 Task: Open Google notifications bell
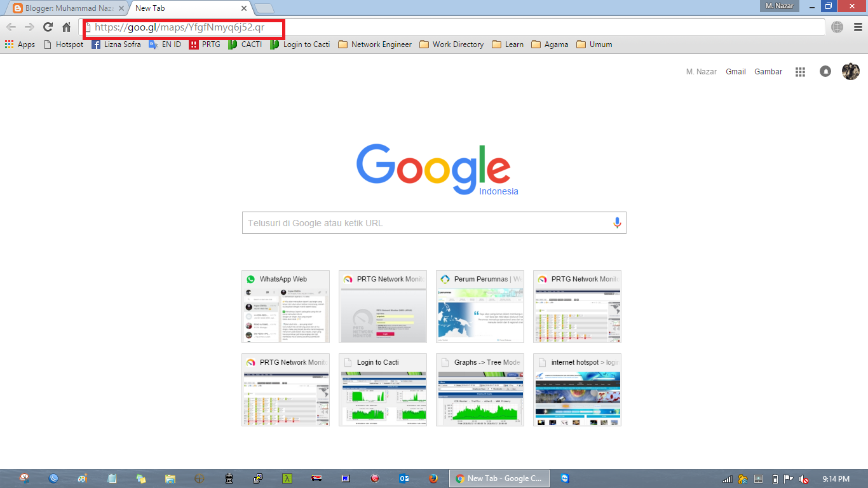(825, 72)
